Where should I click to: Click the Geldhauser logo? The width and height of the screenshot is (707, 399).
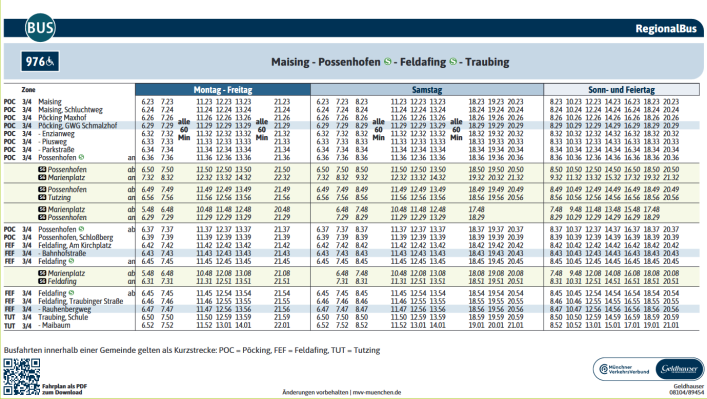tap(679, 369)
